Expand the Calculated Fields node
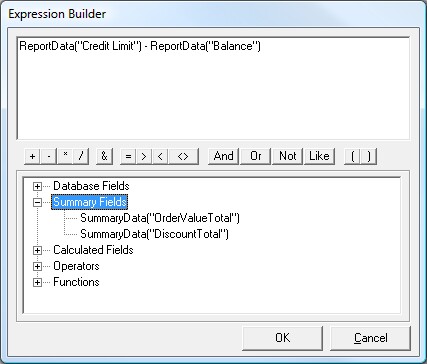 tap(37, 250)
